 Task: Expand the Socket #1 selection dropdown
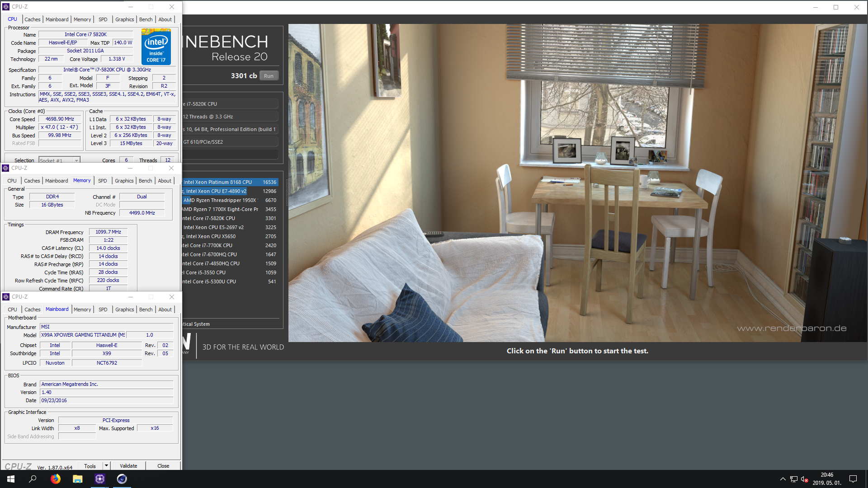tap(76, 160)
